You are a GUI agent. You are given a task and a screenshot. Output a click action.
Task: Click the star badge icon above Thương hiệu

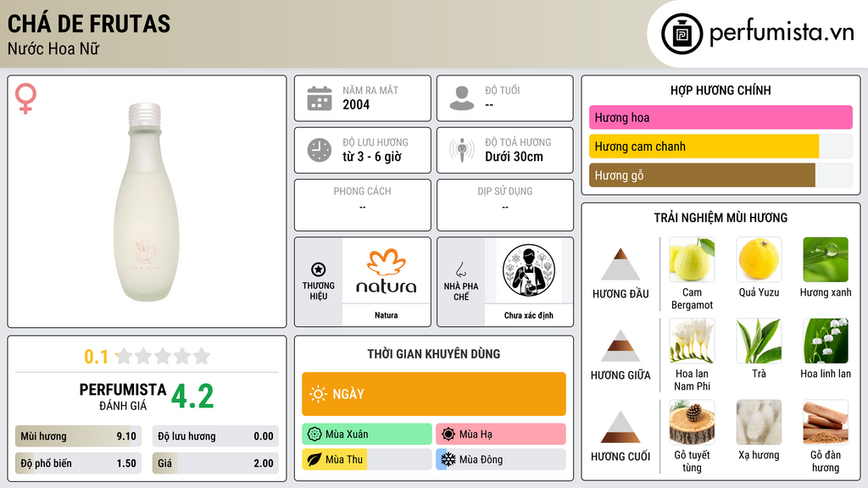pyautogui.click(x=319, y=269)
